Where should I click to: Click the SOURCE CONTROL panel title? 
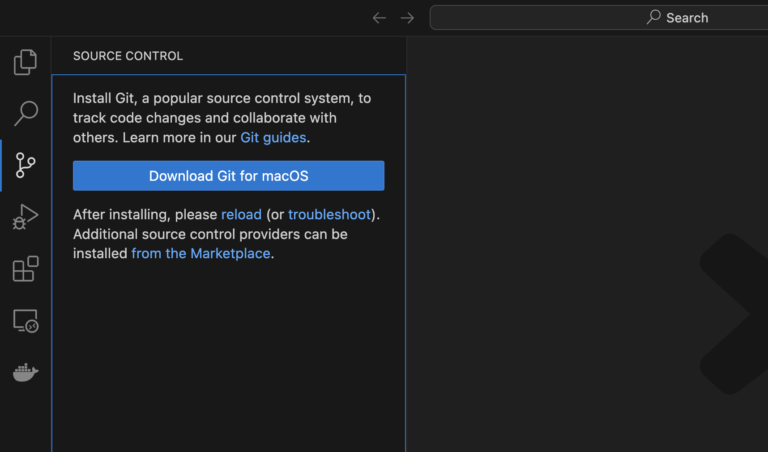(128, 56)
